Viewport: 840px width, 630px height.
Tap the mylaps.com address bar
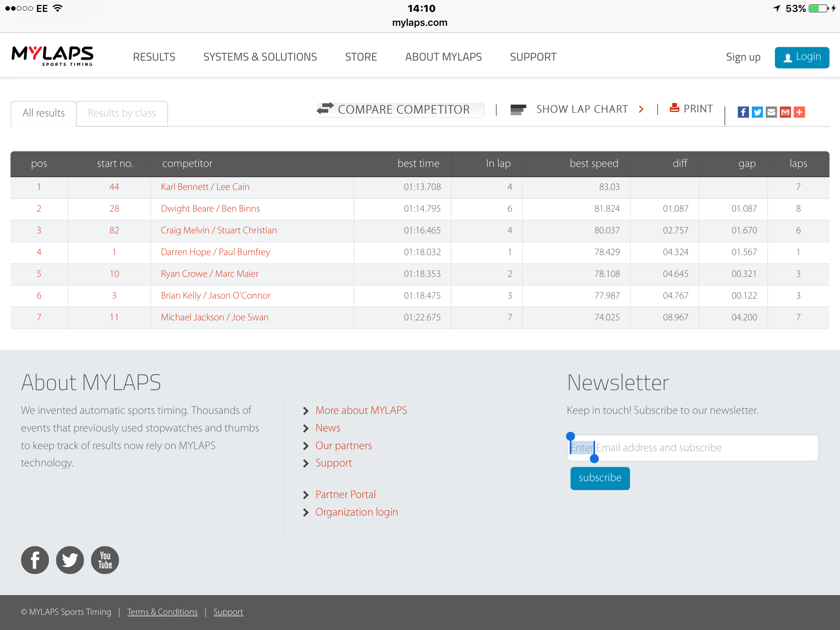click(x=420, y=23)
